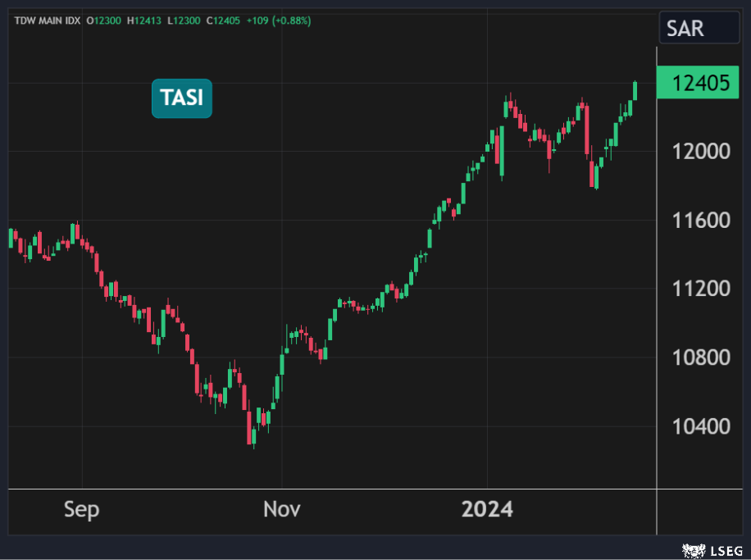Click the TDW MAIN IDX symbol title

[x=46, y=20]
